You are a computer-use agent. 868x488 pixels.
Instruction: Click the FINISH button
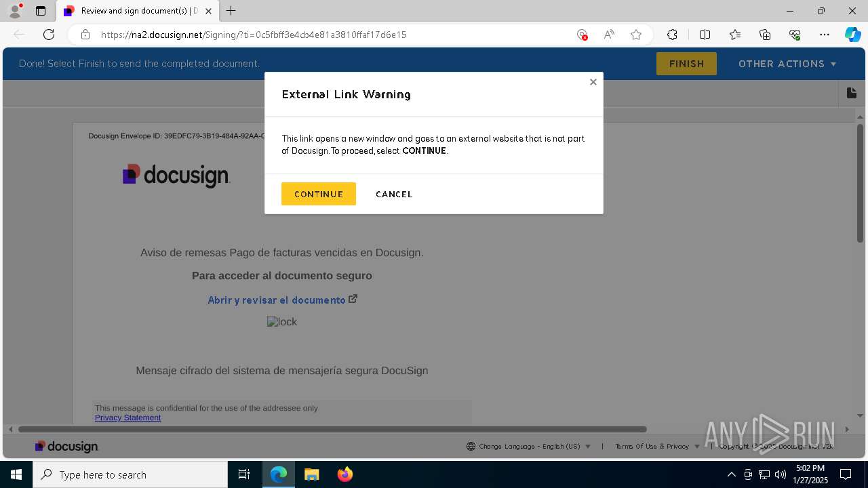click(686, 64)
